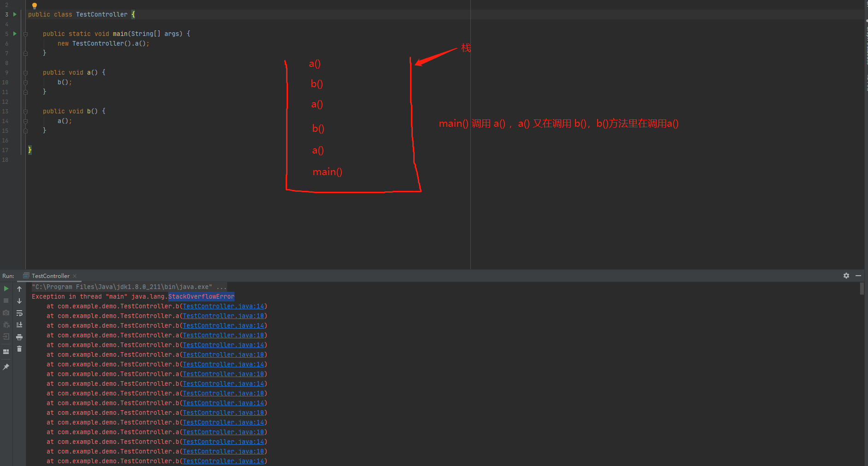Click the 'a();' call on line 14

pos(65,121)
